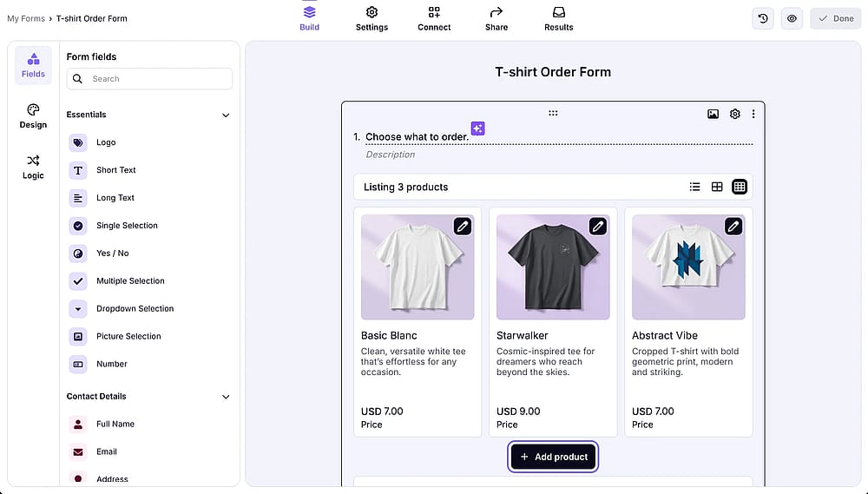
Task: Edit the Basic Blanc product
Action: pyautogui.click(x=463, y=226)
